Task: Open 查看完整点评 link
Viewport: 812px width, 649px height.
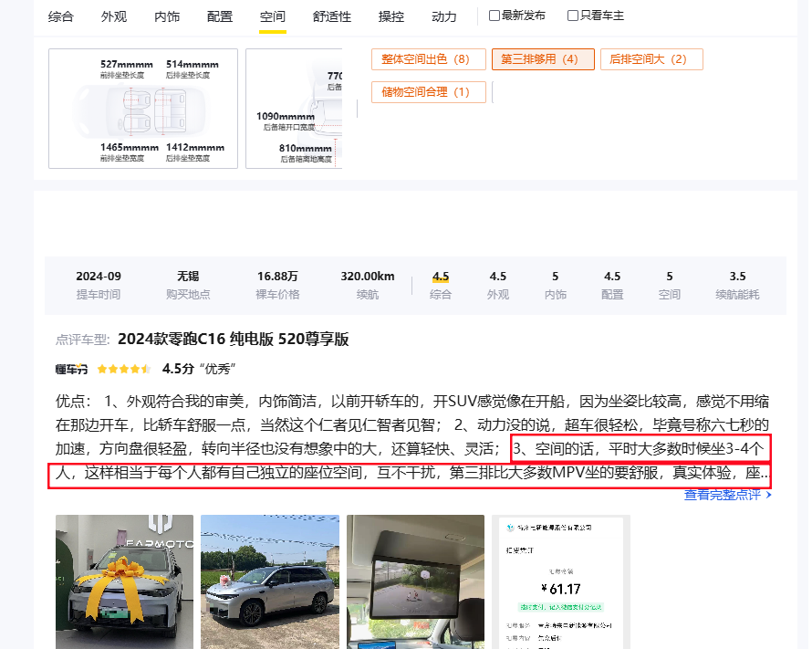Action: click(x=723, y=495)
